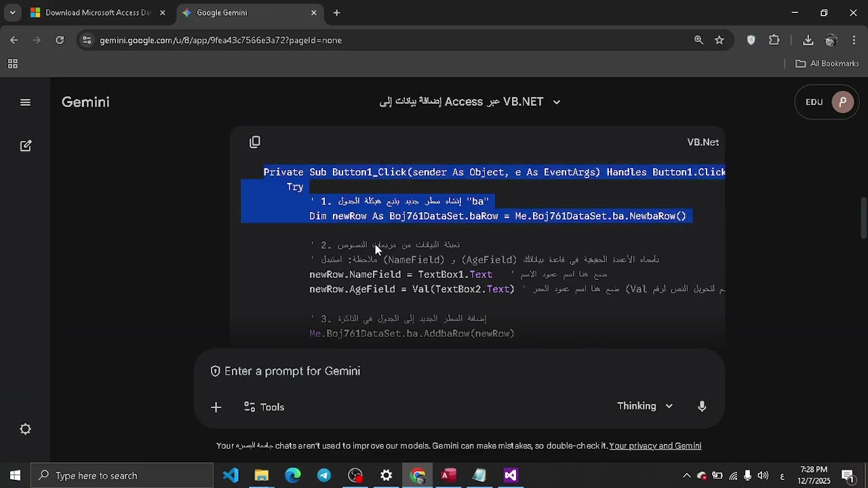Click the Gemini logo text
Image resolution: width=868 pixels, height=488 pixels.
point(85,102)
